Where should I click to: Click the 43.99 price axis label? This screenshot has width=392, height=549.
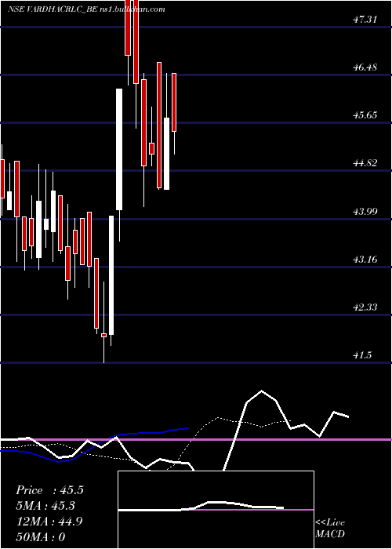[x=365, y=211]
